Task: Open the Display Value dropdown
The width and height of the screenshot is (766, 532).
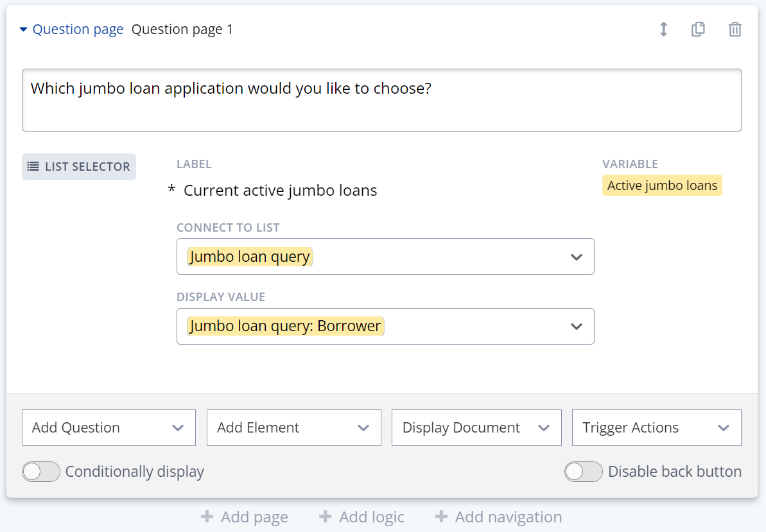Action: 385,326
